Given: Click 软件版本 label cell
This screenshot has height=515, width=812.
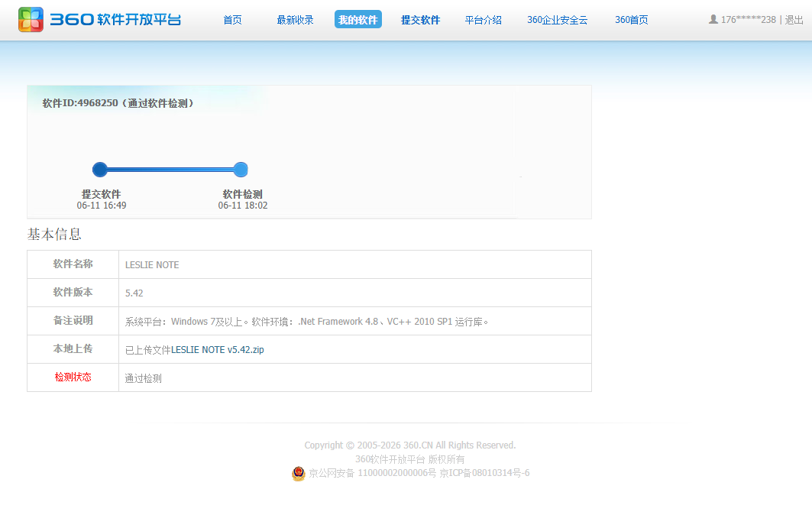Looking at the screenshot, I should coord(73,293).
